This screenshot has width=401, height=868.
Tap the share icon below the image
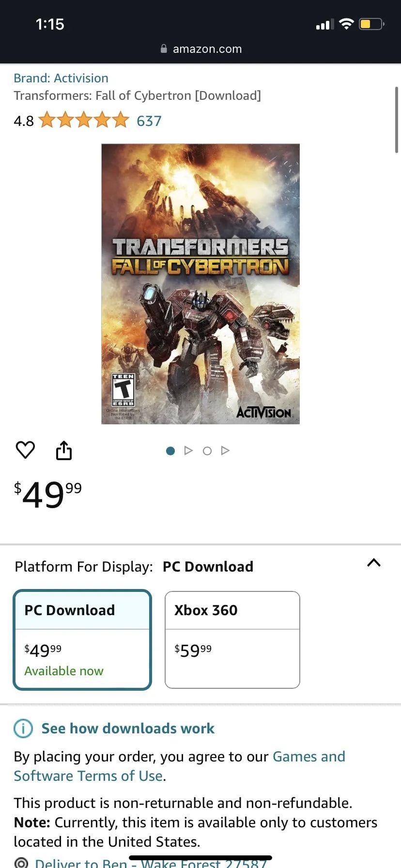coord(64,450)
